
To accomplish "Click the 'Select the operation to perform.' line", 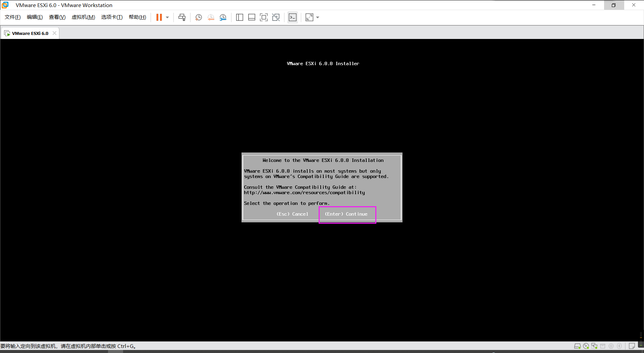I will 287,203.
